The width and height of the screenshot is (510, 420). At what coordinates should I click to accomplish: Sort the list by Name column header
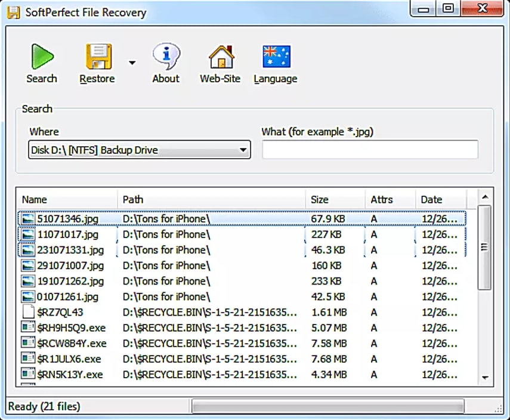pos(35,200)
